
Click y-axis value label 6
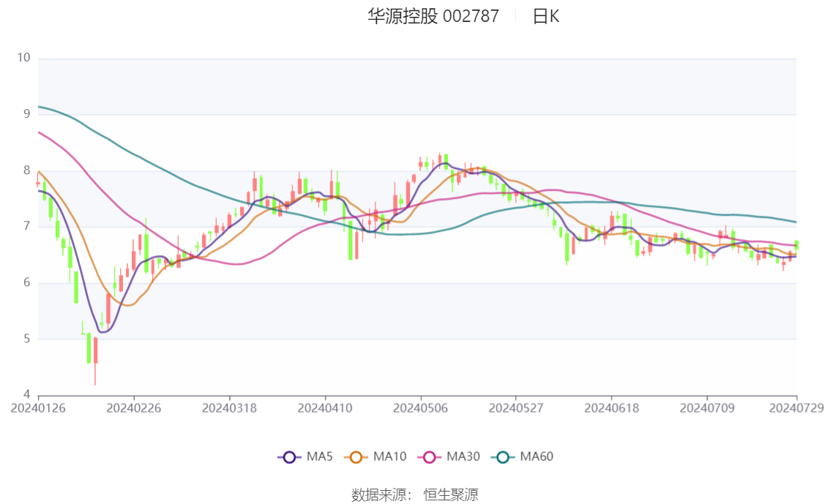pos(27,282)
